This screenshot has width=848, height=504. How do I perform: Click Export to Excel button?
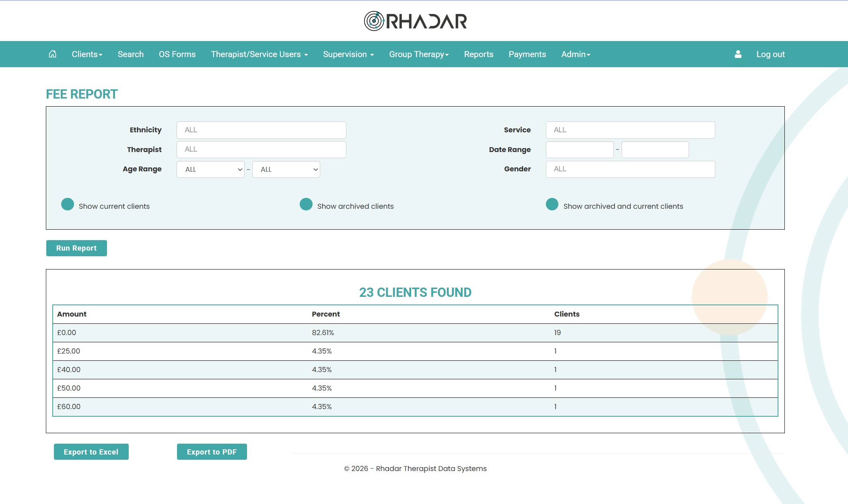tap(91, 452)
